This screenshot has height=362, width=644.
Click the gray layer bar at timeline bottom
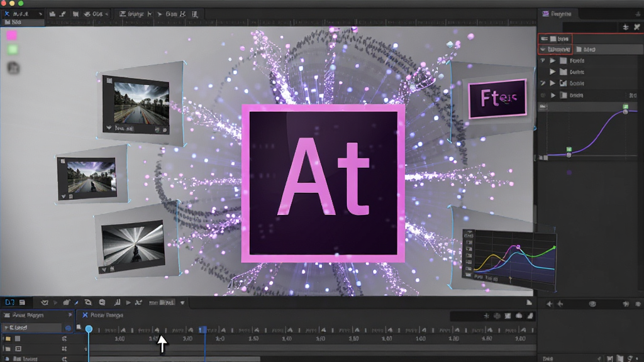click(x=175, y=359)
